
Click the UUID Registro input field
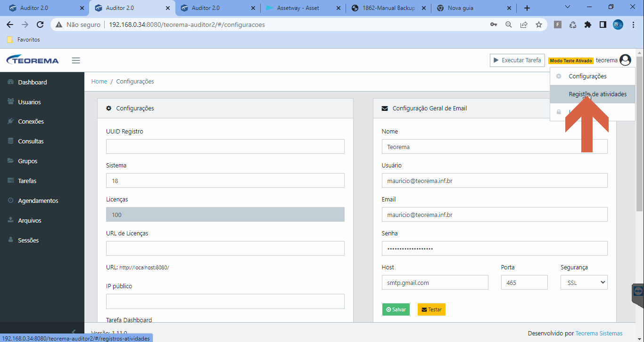225,146
